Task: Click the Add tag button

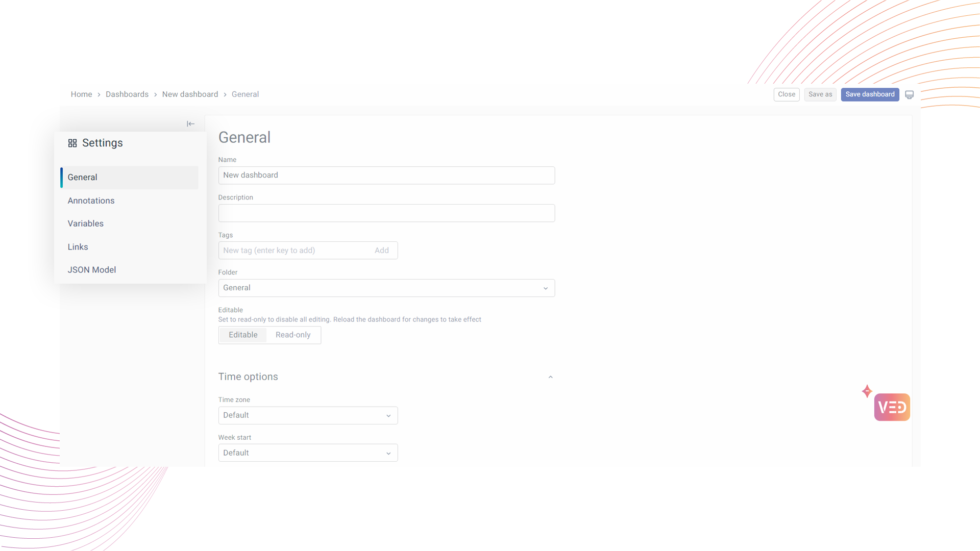Action: (381, 251)
